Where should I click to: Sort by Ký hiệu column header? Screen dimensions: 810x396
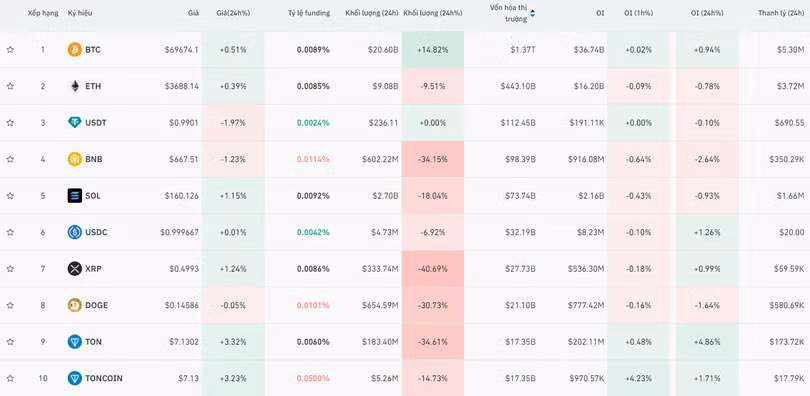point(80,13)
